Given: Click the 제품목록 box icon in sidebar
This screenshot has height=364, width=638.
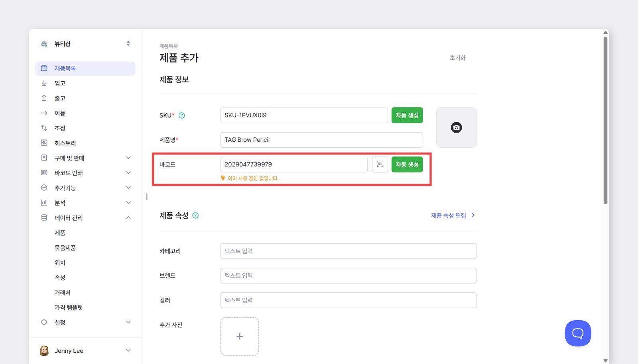Looking at the screenshot, I should (x=44, y=68).
